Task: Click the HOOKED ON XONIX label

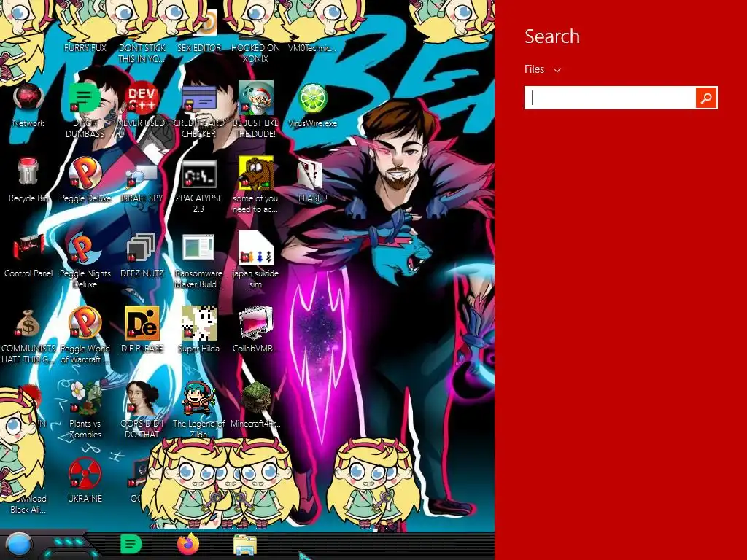Action: 255,53
